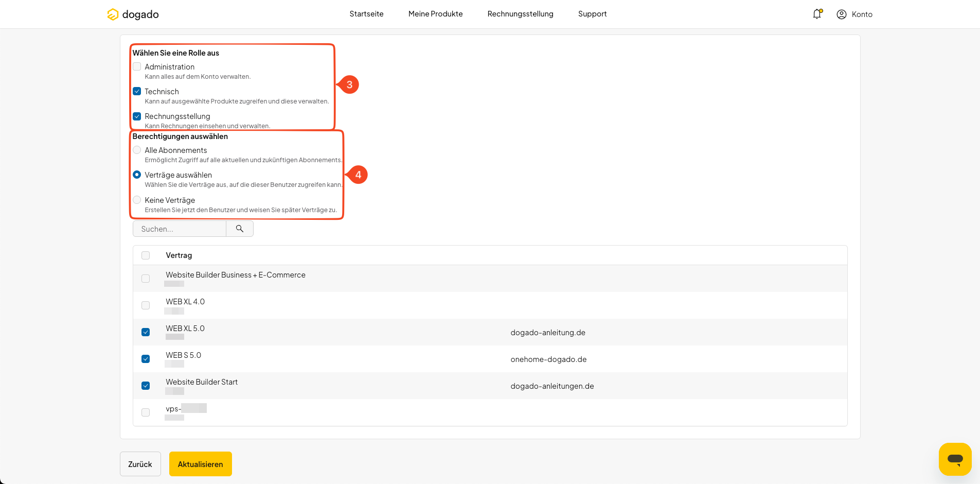
Task: Select Alle Abonnements radio option
Action: click(x=137, y=150)
